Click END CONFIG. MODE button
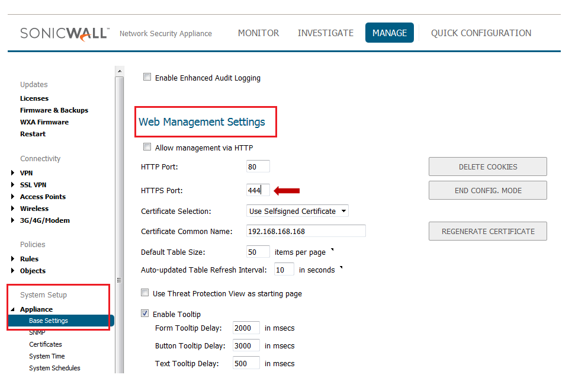 tap(488, 190)
